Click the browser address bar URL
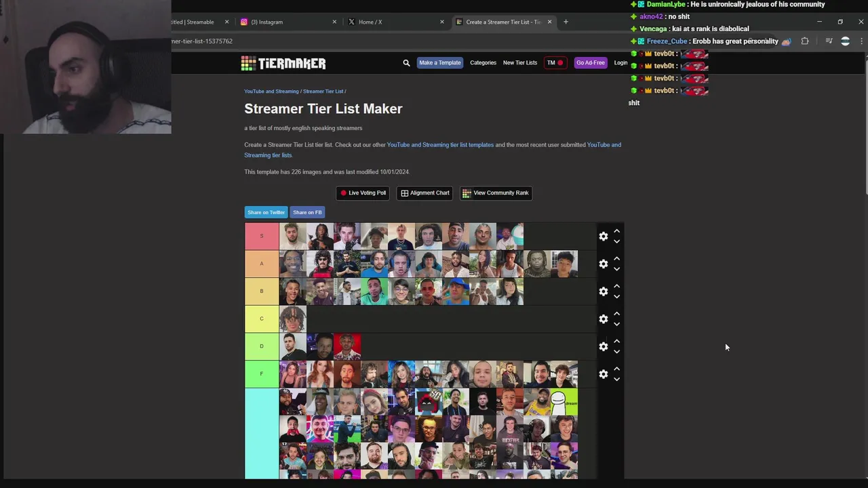Screen dimensions: 868x488 (202, 41)
